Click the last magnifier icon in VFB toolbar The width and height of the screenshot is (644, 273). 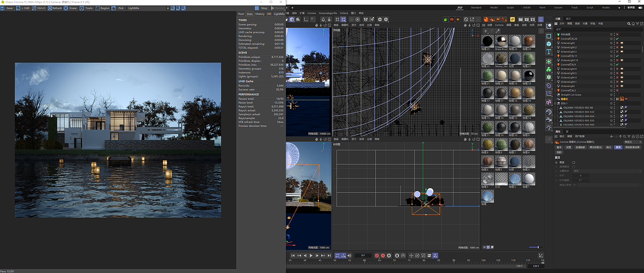(x=183, y=8)
